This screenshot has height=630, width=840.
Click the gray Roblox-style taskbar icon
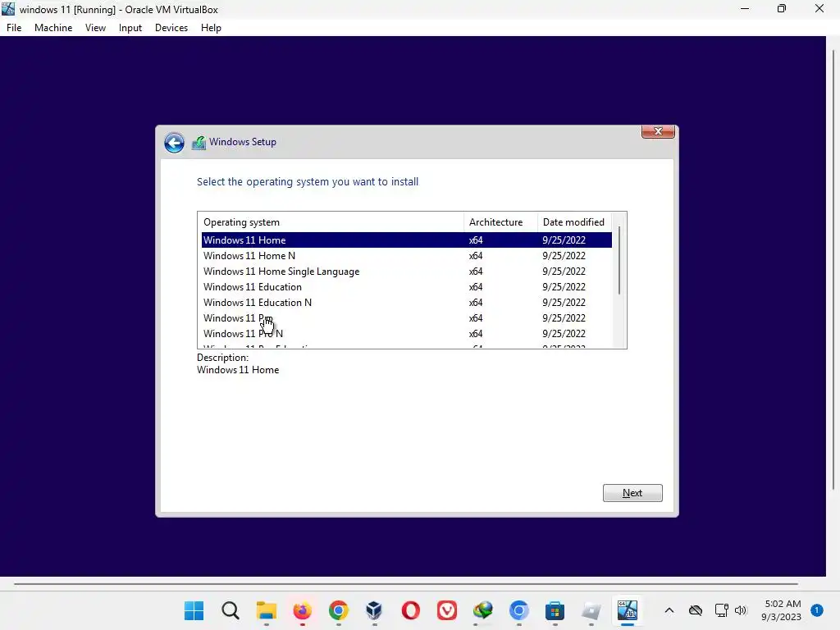[591, 610]
